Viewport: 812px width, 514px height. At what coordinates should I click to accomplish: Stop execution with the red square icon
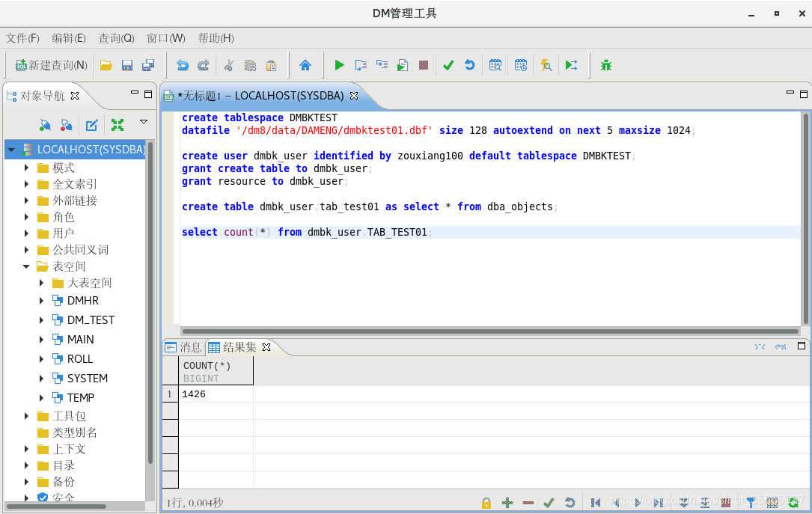(x=424, y=65)
